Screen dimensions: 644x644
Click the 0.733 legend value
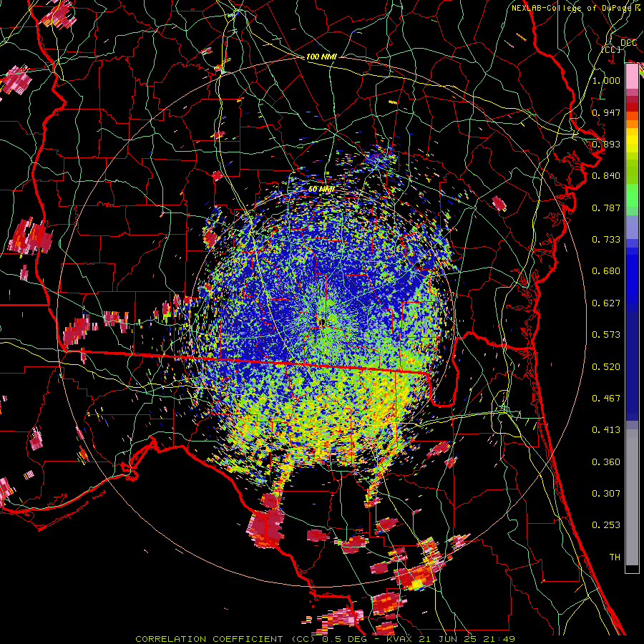point(606,240)
